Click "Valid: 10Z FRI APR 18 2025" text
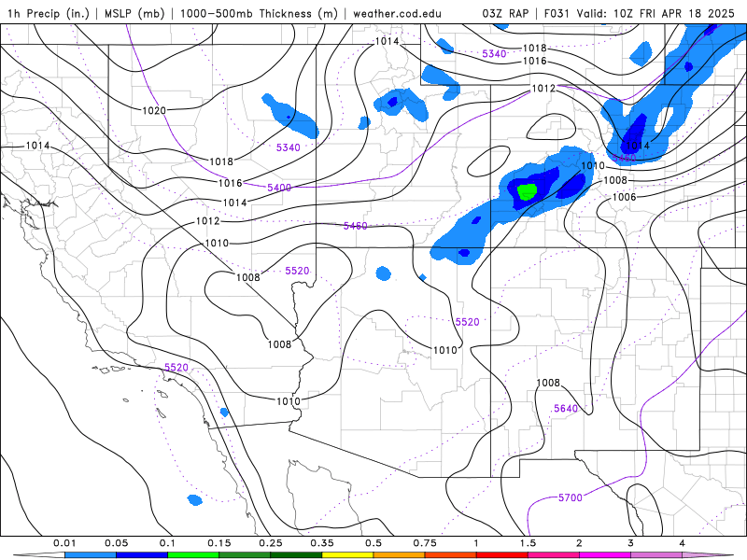Viewport: 747px width, 560px height. pyautogui.click(x=655, y=13)
